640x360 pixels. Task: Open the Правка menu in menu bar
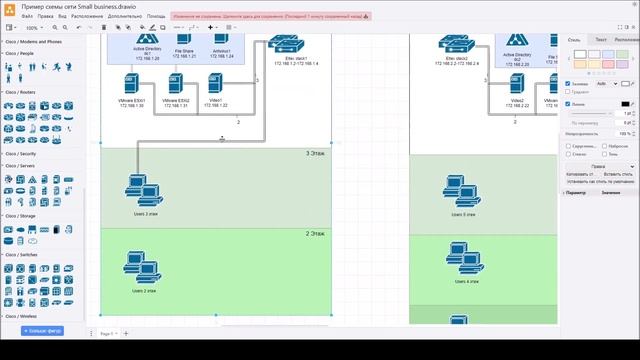[x=45, y=16]
